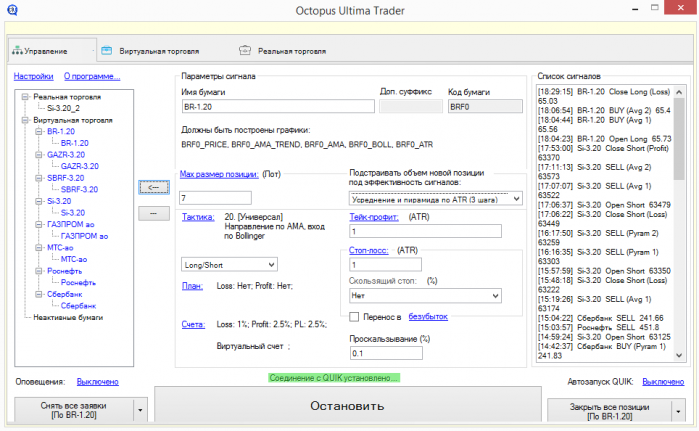Click the Управление tab network icon

(x=17, y=50)
